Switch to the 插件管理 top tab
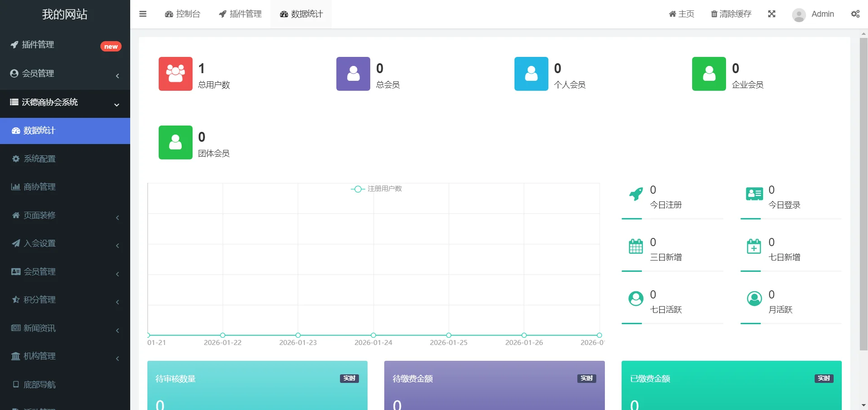Viewport: 868px width, 410px height. (240, 14)
